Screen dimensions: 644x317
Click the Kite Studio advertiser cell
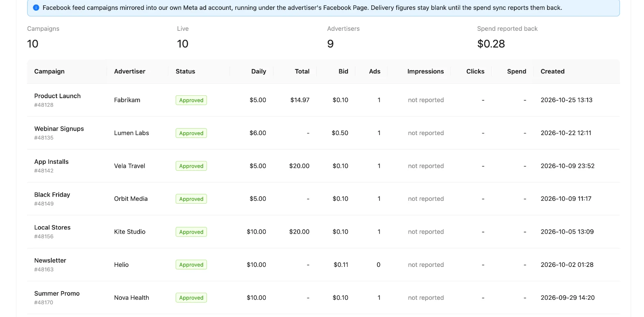(130, 232)
